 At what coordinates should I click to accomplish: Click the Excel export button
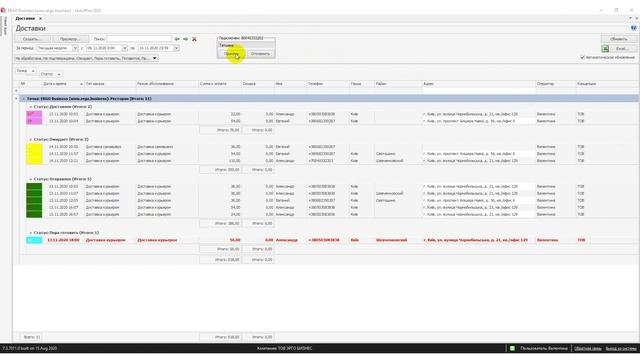click(x=623, y=49)
